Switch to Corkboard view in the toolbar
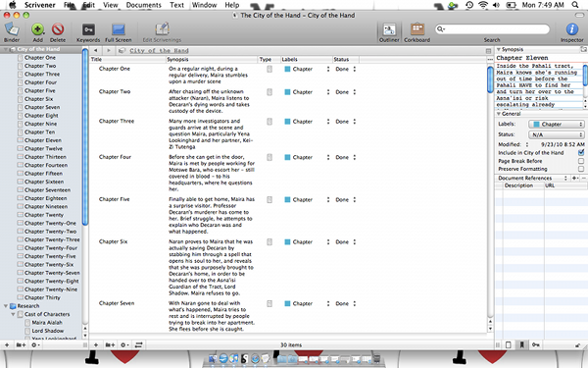Viewport: 588px width, 368px height. point(417,29)
